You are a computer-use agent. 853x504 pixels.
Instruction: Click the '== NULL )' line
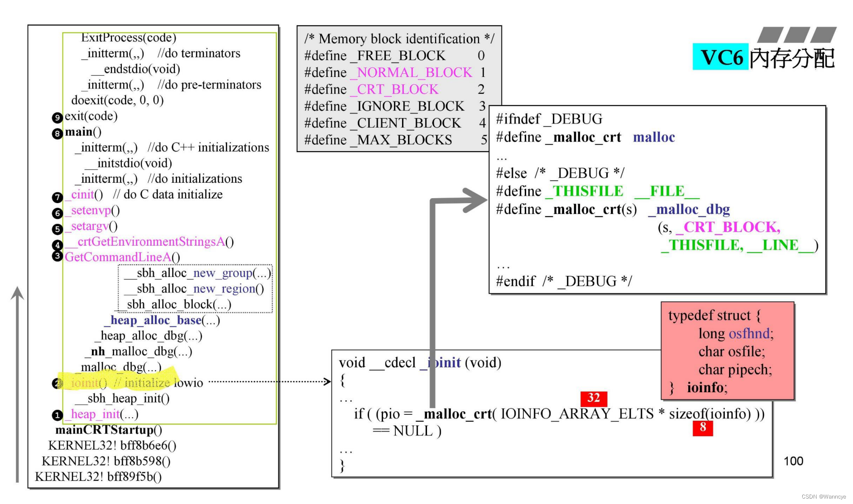(x=407, y=431)
